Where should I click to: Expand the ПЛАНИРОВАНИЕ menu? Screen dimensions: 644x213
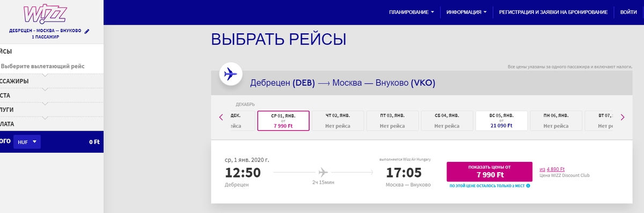[412, 12]
